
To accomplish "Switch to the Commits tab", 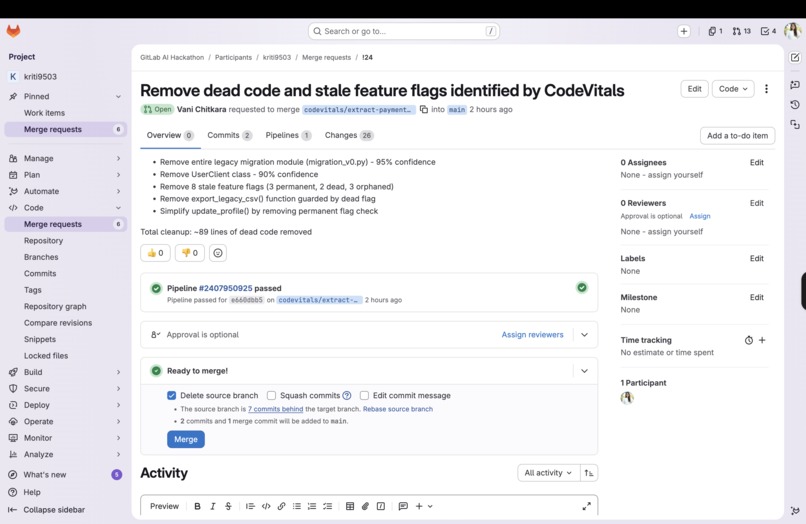I will click(x=229, y=135).
